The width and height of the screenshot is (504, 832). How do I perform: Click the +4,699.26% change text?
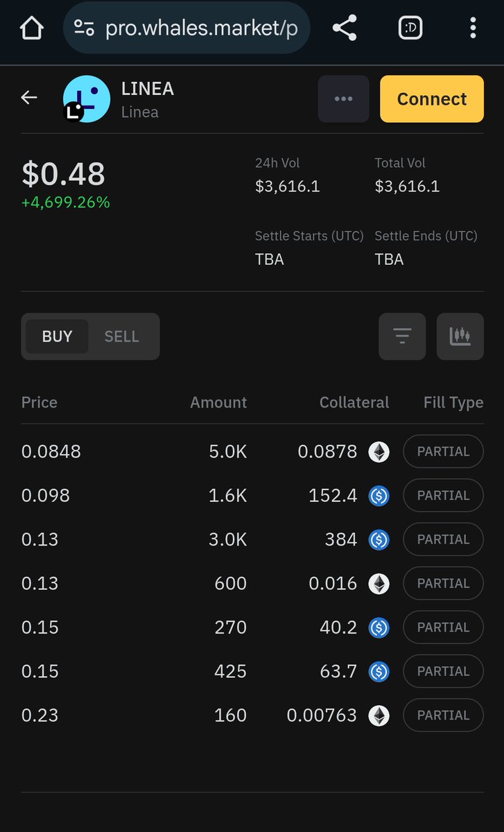point(66,202)
